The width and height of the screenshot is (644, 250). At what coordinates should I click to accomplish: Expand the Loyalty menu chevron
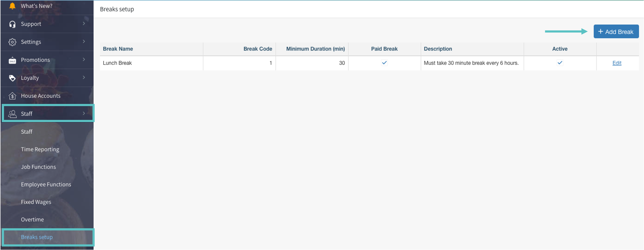[x=84, y=77]
